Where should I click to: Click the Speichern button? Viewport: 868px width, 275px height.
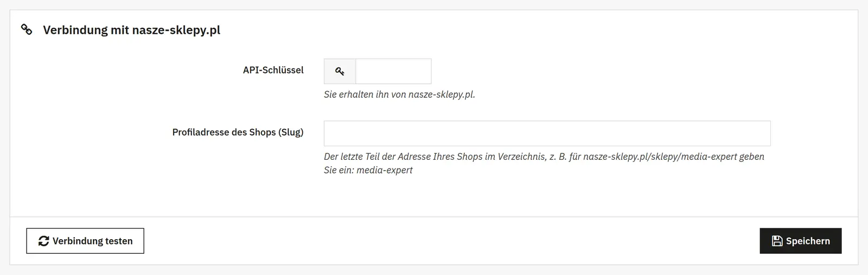tap(801, 241)
